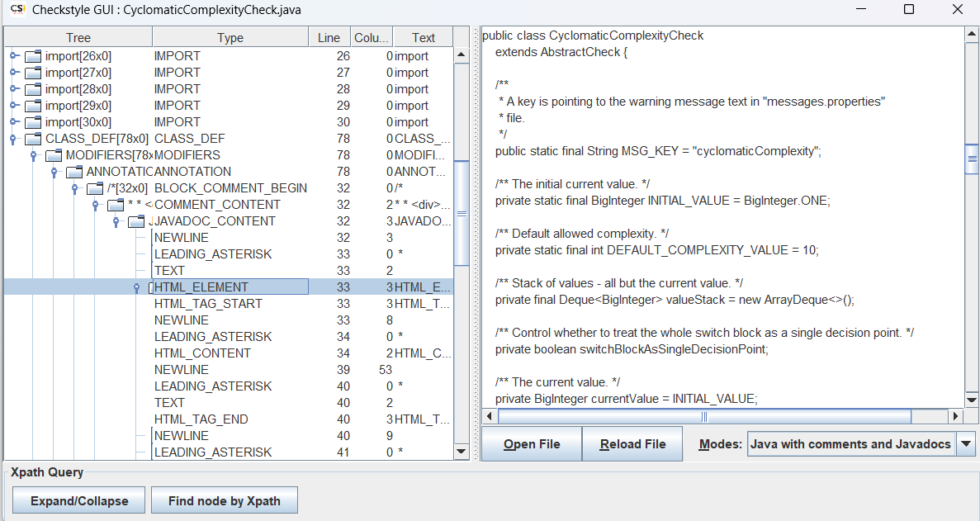Click the Open File button

[x=531, y=443]
